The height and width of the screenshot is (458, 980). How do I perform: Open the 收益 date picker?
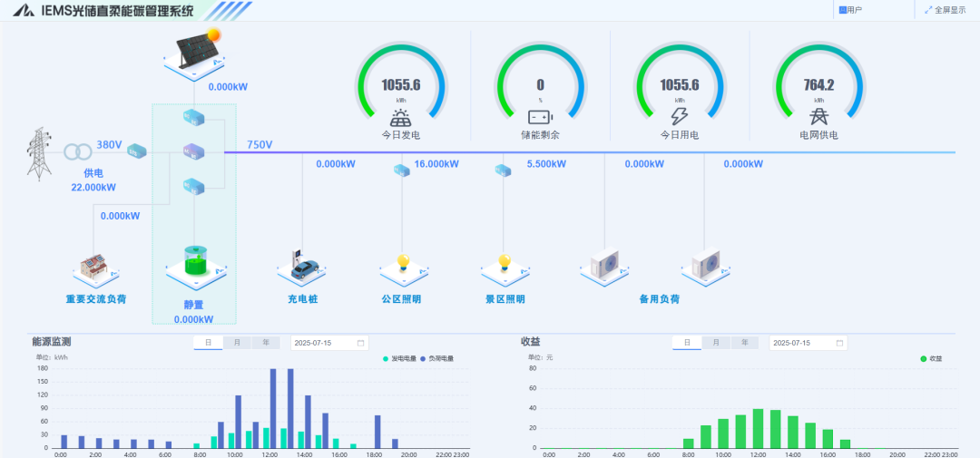(808, 343)
